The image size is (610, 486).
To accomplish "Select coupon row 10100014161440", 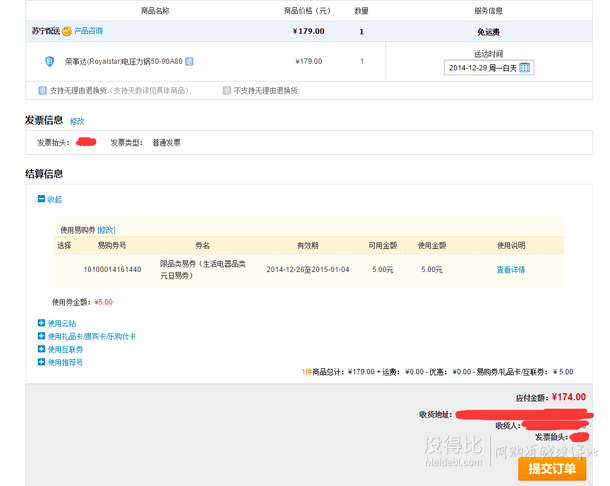I will pyautogui.click(x=112, y=270).
